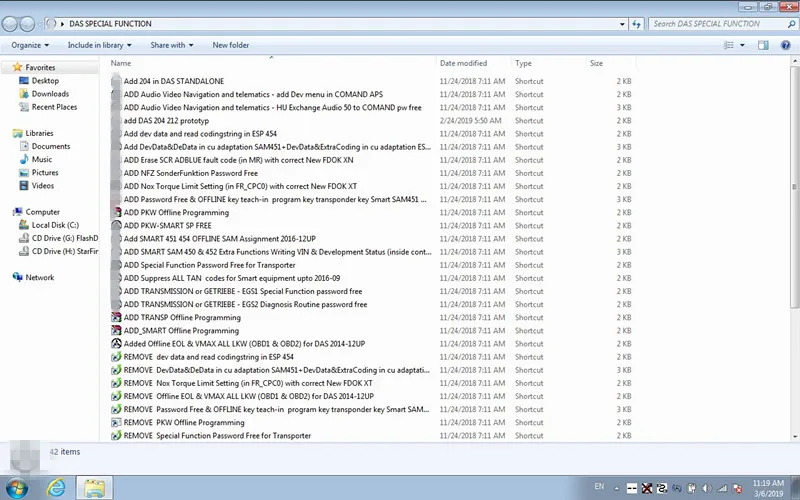Select the ADD PKW Offline Programming shortcut icon

click(116, 212)
